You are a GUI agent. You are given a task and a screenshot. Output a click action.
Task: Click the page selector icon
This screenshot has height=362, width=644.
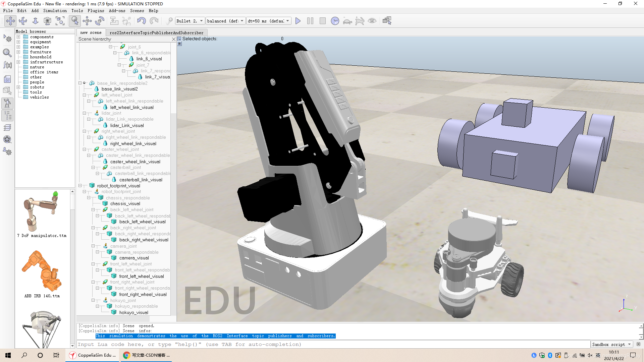pyautogui.click(x=387, y=21)
